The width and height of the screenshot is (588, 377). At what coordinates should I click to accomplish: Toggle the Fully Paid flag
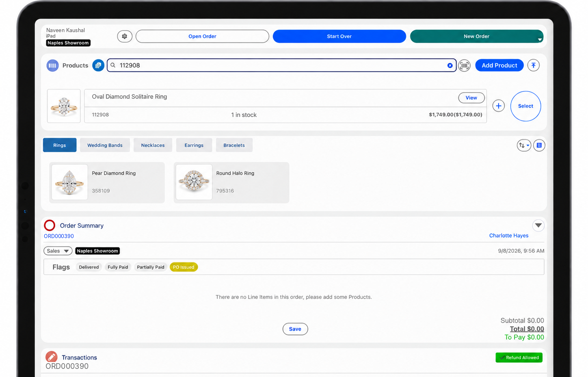pos(118,267)
